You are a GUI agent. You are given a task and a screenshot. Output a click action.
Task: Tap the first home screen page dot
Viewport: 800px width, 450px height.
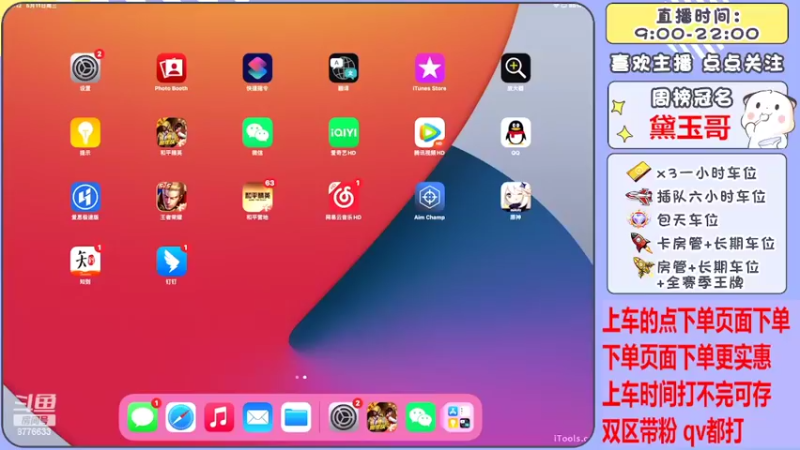point(297,378)
